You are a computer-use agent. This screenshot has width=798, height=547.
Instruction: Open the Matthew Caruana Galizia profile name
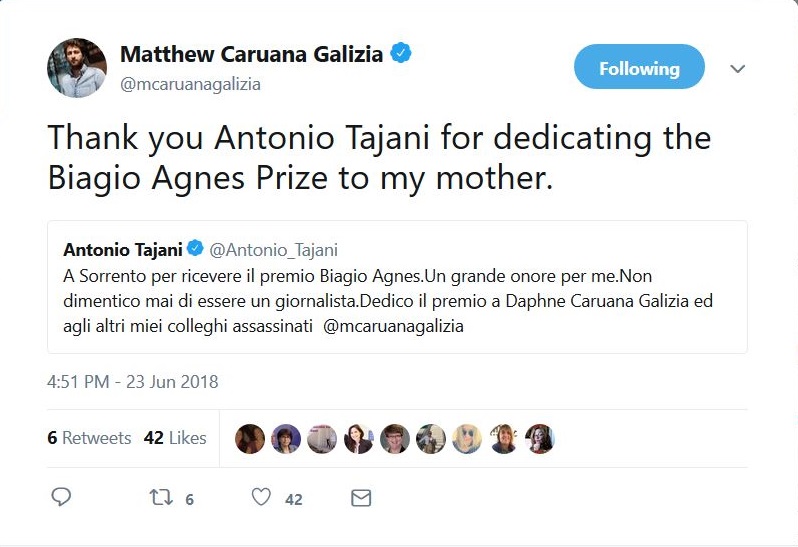[x=251, y=54]
